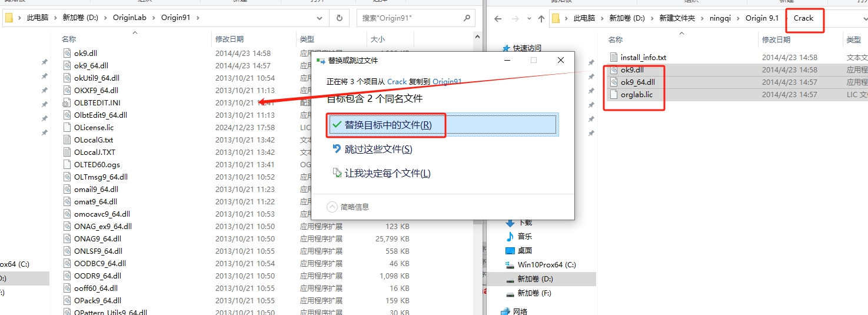Open the Crack source link in dialog

click(x=397, y=81)
